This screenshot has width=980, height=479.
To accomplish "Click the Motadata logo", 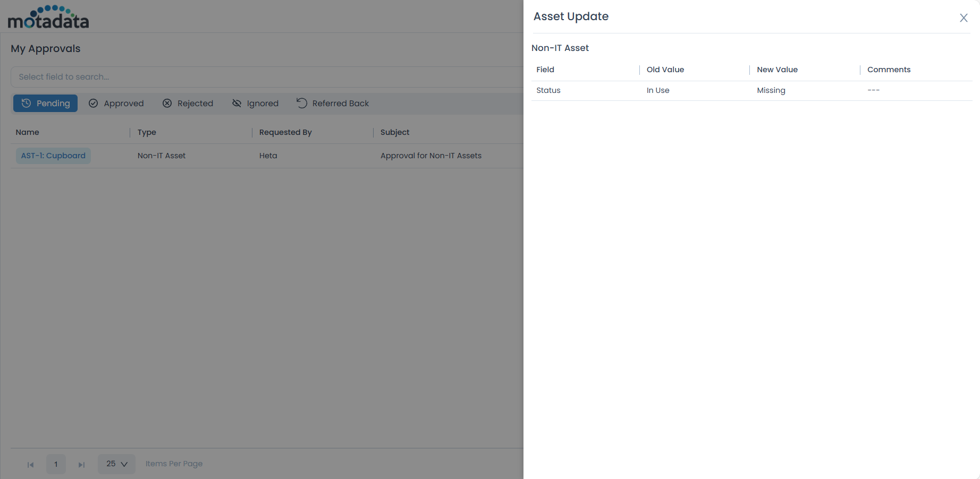I will point(48,17).
